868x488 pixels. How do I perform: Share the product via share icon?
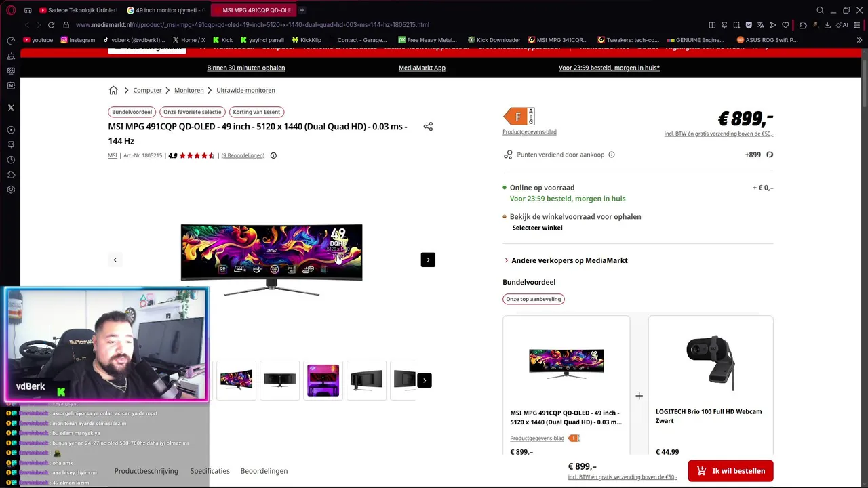click(428, 127)
